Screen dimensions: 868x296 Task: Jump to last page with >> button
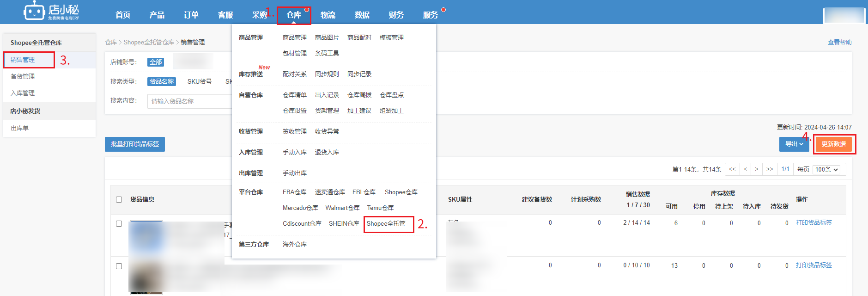point(770,169)
